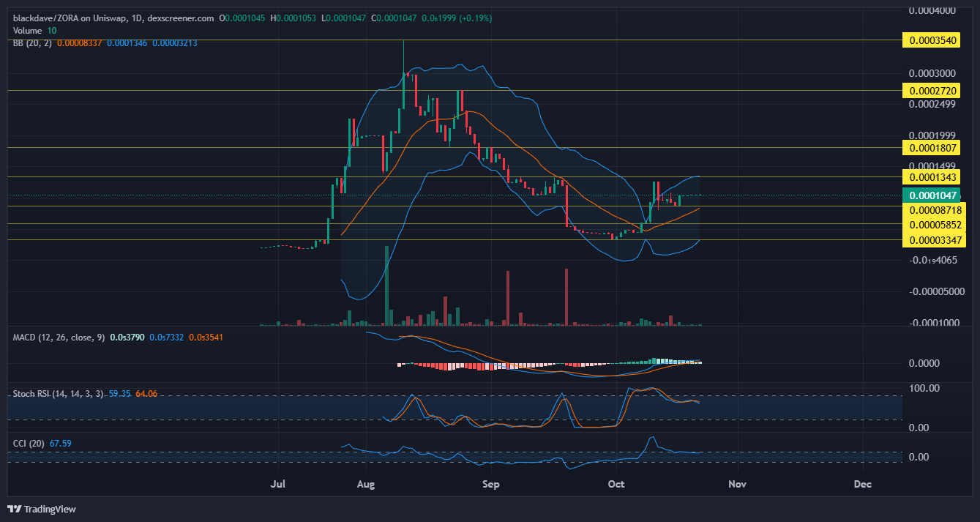The image size is (980, 522).
Task: Click the BB basis value 0.00008337
Action: coord(80,43)
